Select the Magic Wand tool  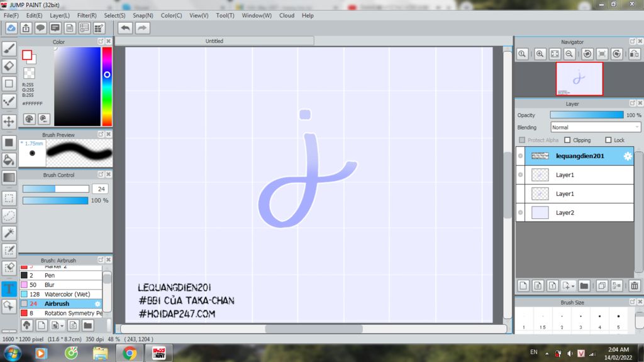[x=9, y=233]
